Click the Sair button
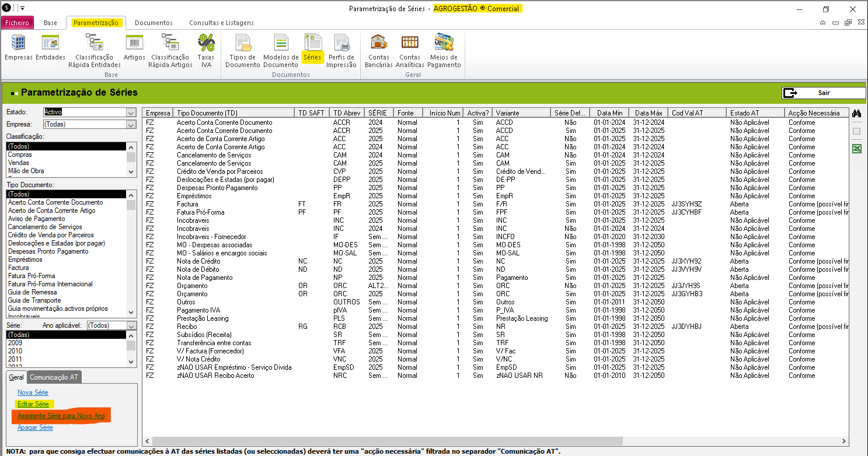Screen dimensions: 868x456 (823, 93)
